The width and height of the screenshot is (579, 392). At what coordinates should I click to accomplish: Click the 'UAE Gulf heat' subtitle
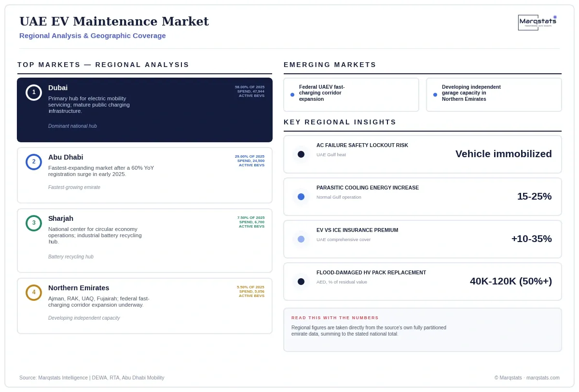tap(331, 155)
